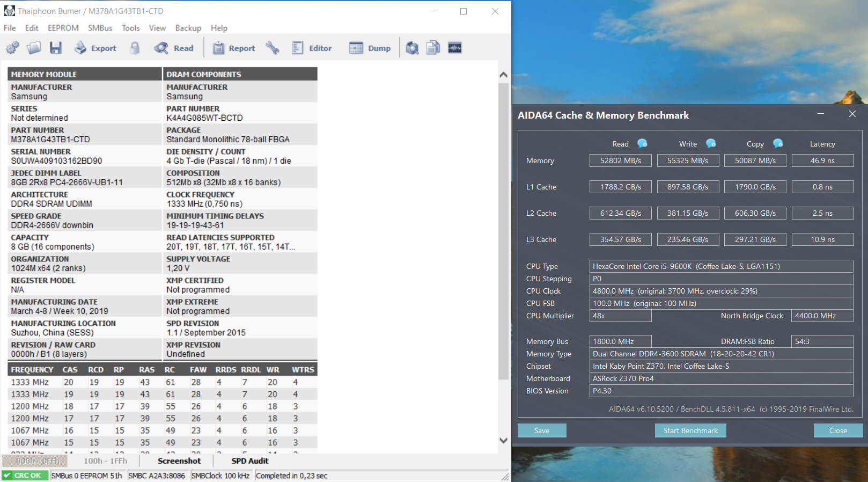Screen dimensions: 868x482
Task: Click the vertical scrollbar thumb in Thaiphoon Burner
Action: (x=503, y=231)
